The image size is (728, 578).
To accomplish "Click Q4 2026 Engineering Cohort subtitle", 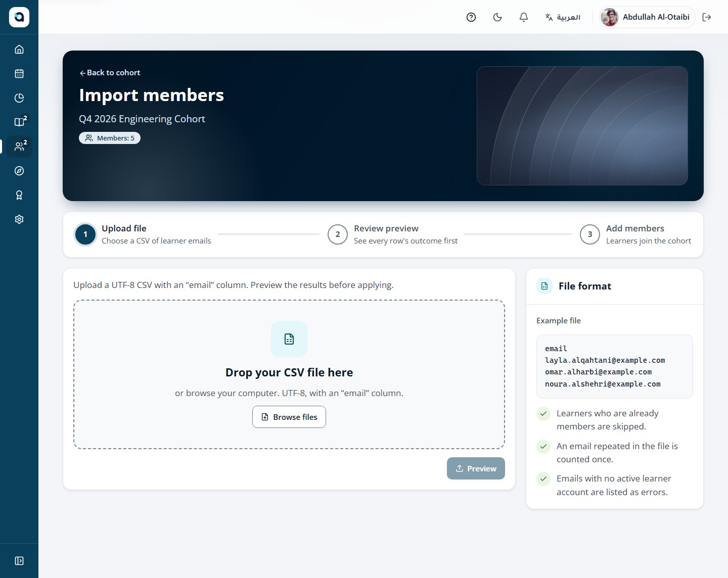I will 142,119.
